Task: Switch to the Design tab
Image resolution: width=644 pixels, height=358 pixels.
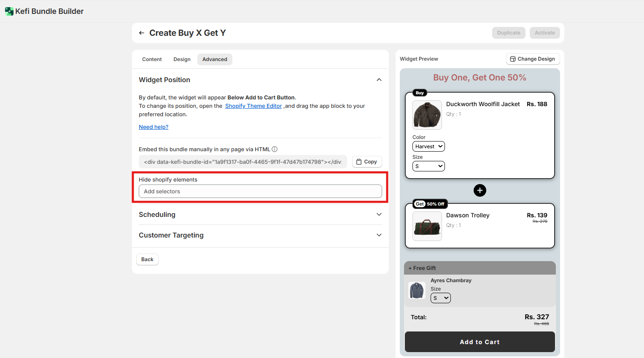Action: tap(182, 59)
